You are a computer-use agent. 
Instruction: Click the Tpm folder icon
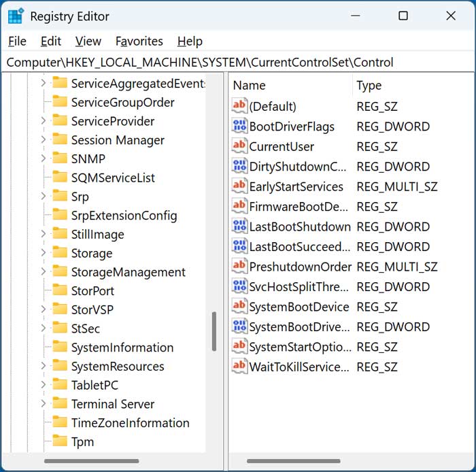[x=60, y=441]
